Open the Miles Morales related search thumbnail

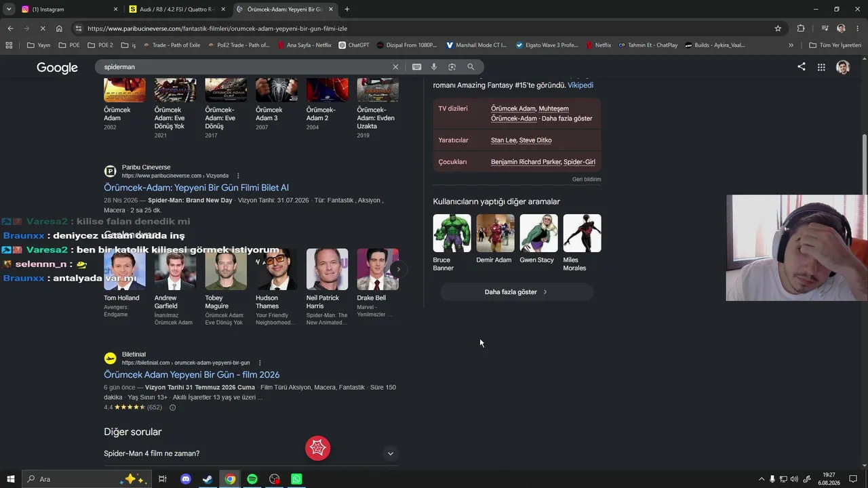click(x=582, y=233)
